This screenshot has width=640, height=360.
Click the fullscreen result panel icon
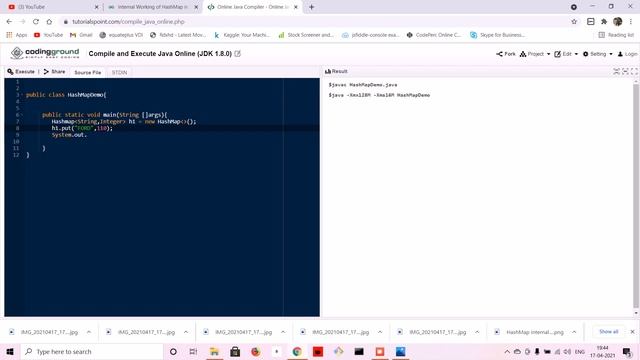tap(634, 71)
